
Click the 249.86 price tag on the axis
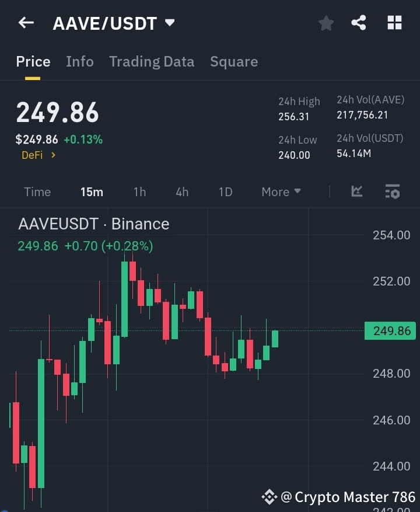click(x=390, y=330)
